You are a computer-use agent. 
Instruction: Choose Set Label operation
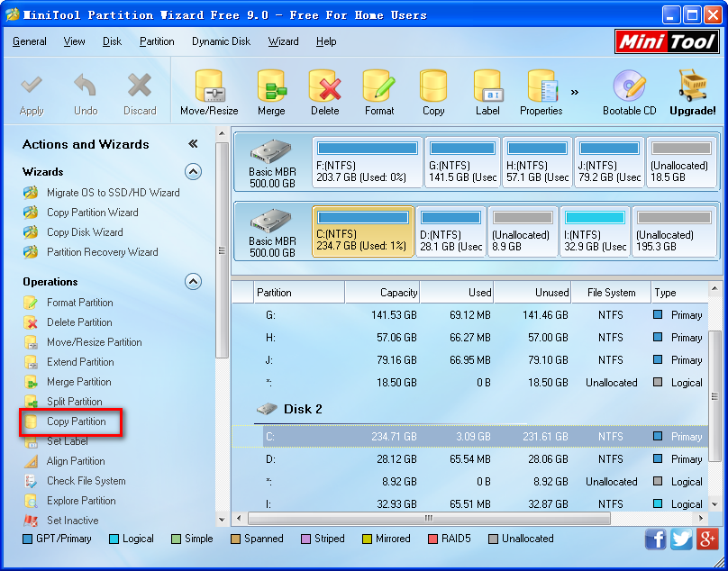(68, 441)
